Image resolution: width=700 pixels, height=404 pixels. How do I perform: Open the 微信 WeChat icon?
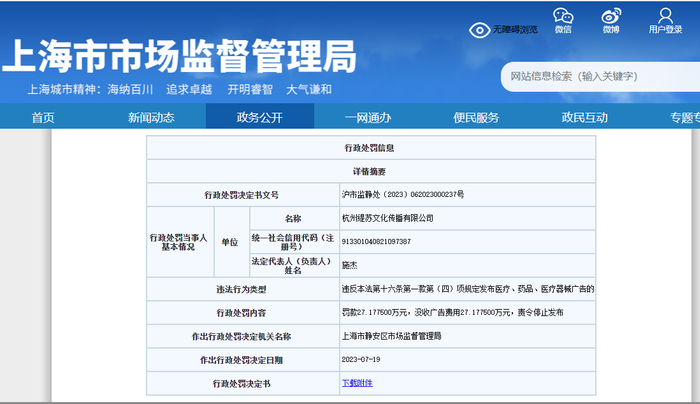(563, 17)
